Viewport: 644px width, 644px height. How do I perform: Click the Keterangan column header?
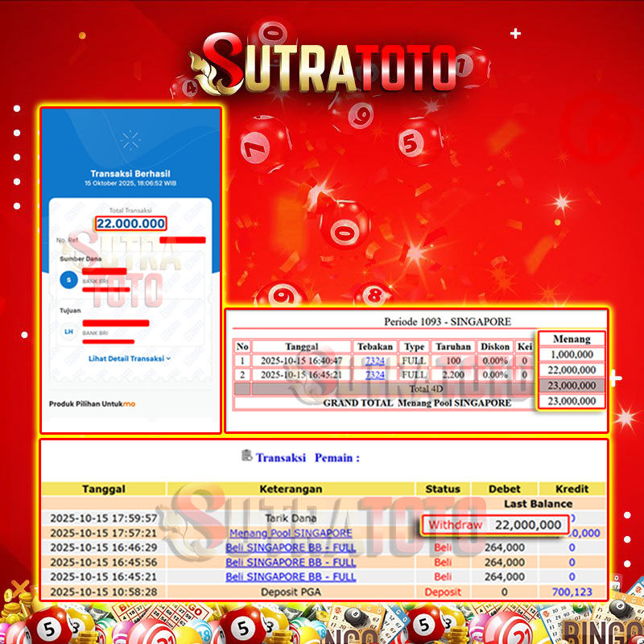click(x=290, y=489)
